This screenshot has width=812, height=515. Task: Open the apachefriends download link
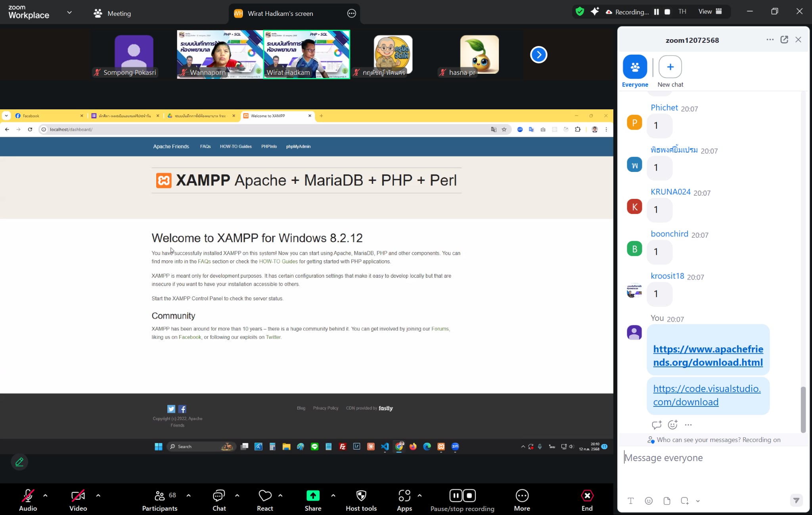708,355
